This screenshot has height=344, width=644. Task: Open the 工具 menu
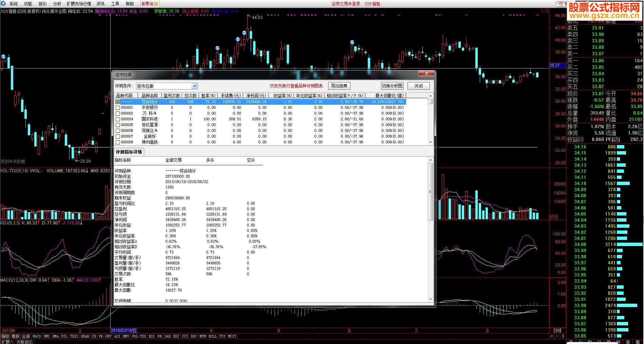coord(115,4)
